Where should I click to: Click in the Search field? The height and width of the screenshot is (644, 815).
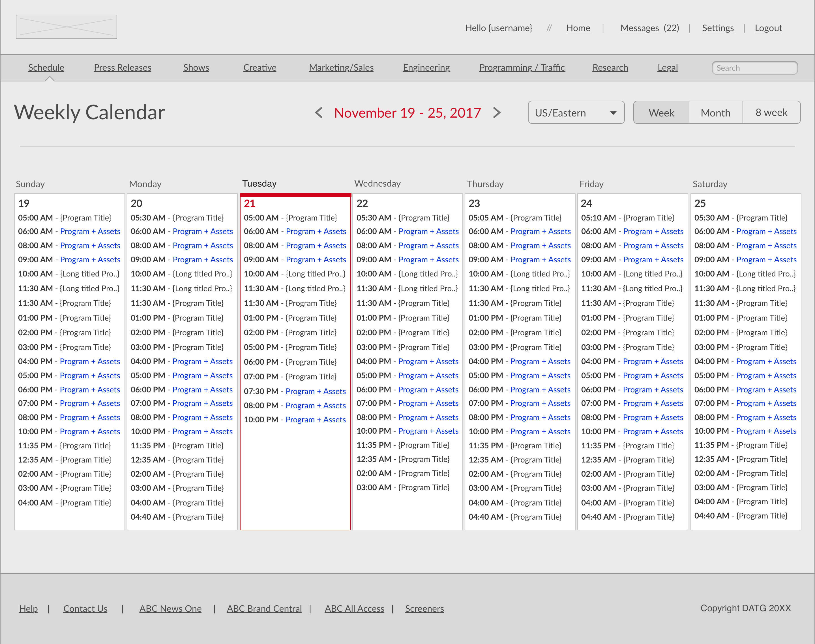tap(755, 68)
